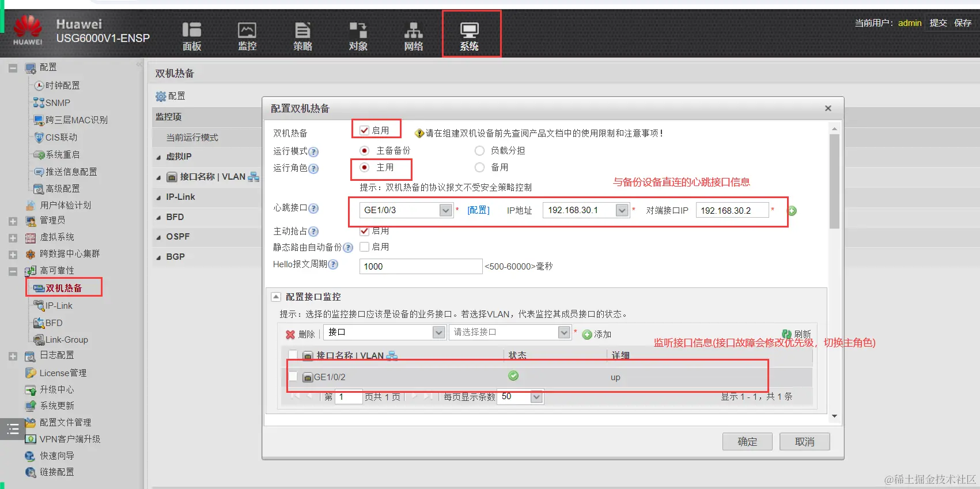The image size is (980, 489).
Task: Open 高级配置 in the sidebar
Action: tap(62, 189)
